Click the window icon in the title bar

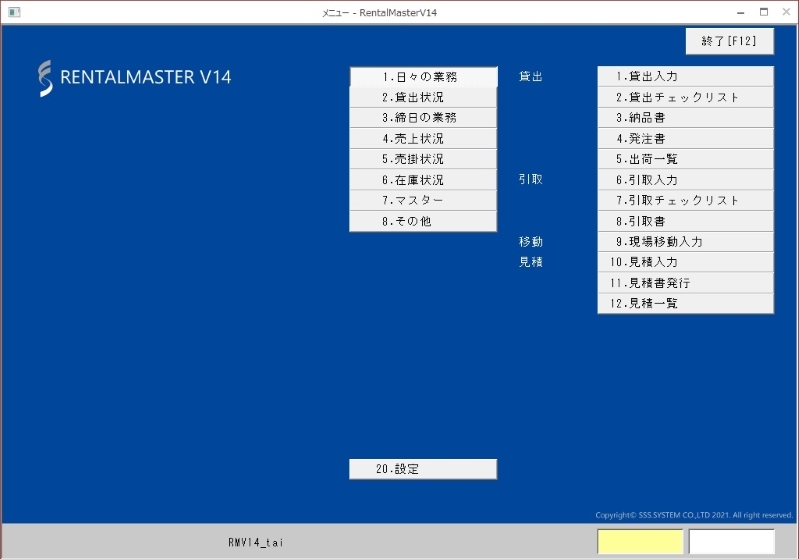point(13,12)
